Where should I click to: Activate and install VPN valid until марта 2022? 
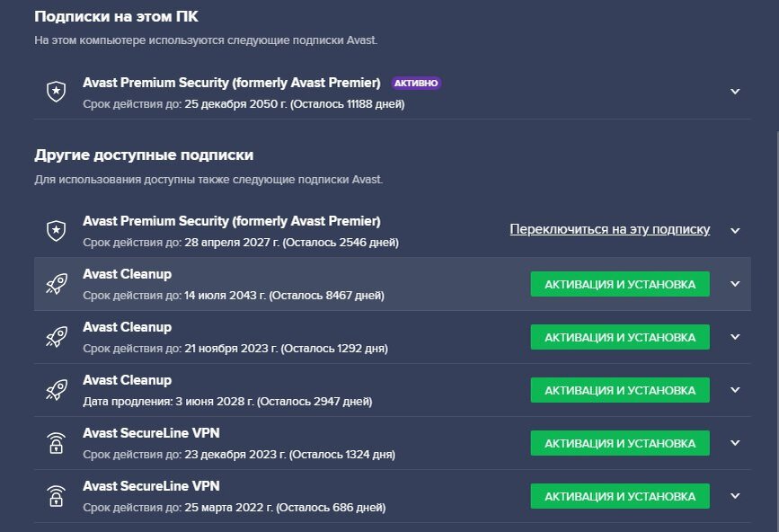(620, 496)
